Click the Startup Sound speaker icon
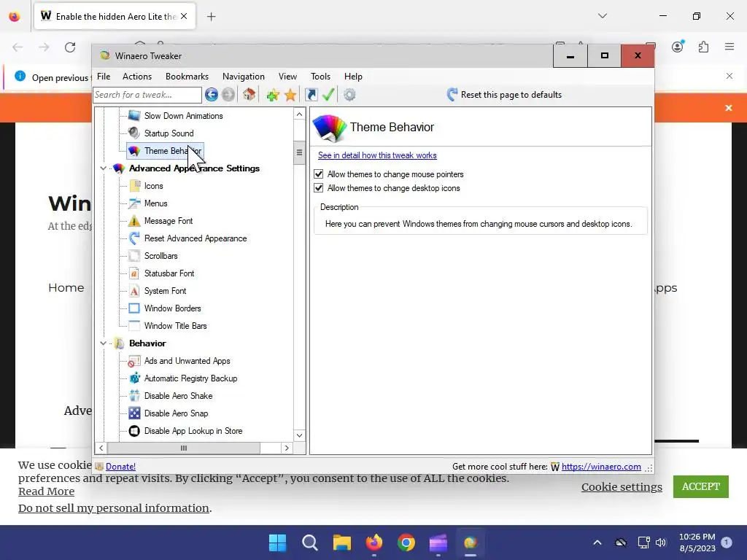Viewport: 747px width, 560px height. pos(134,133)
